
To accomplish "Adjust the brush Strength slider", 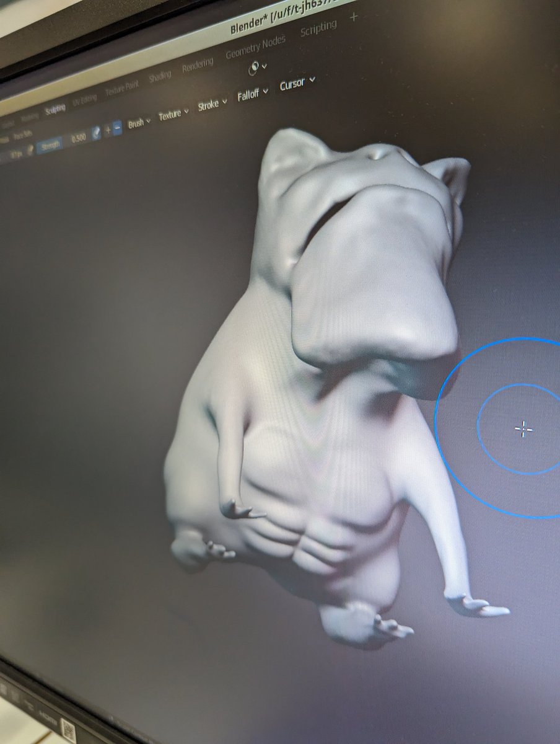I will pyautogui.click(x=64, y=143).
